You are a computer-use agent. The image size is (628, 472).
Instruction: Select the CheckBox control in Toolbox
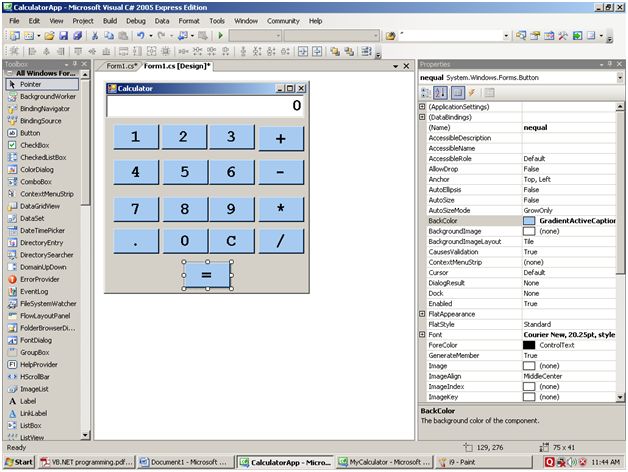coord(34,145)
